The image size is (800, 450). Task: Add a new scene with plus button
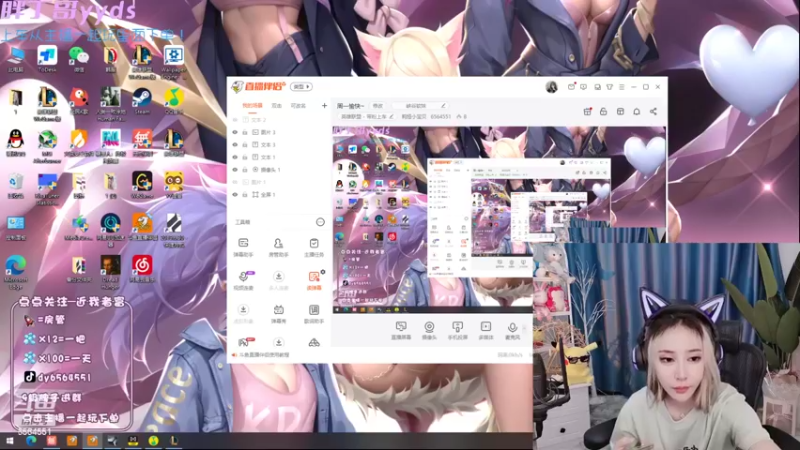(x=324, y=106)
